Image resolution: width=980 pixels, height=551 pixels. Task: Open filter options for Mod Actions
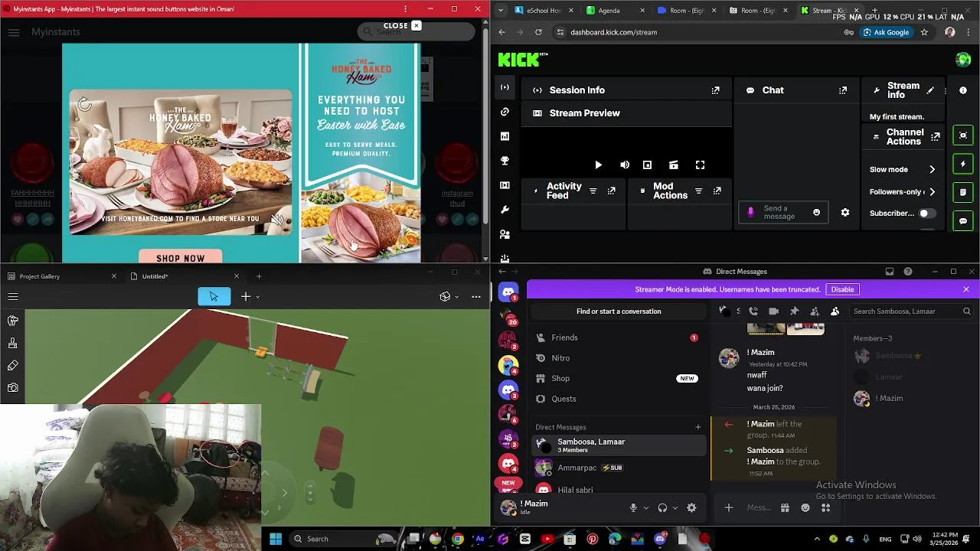698,191
